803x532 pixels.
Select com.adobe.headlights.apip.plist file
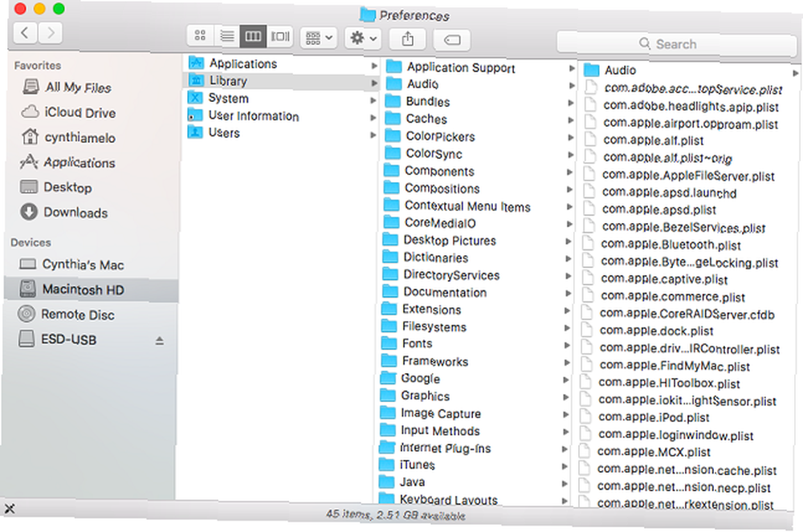(x=682, y=107)
